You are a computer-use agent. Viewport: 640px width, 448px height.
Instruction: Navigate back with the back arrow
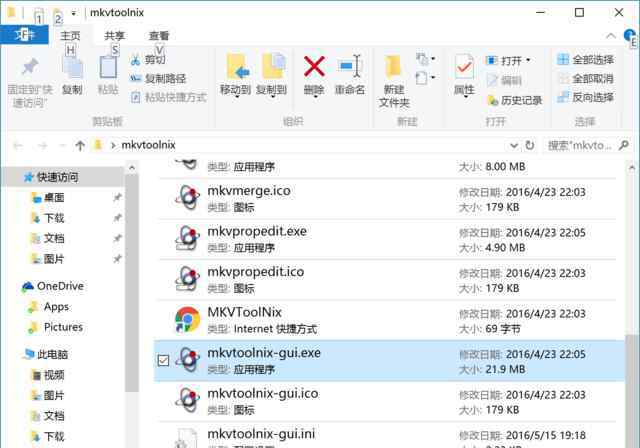tap(18, 145)
